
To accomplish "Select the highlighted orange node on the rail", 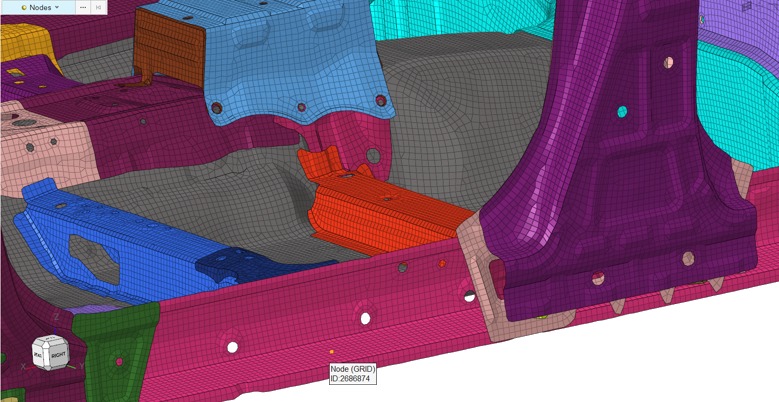I will [x=332, y=352].
